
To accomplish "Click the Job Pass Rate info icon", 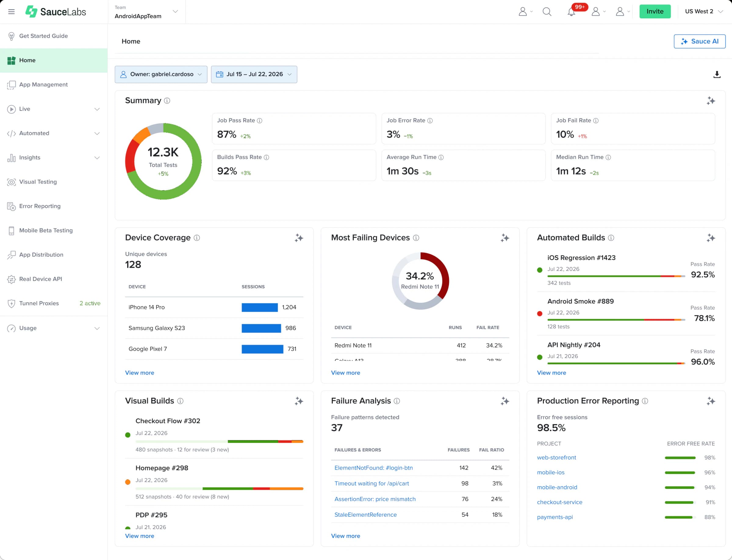I will pyautogui.click(x=259, y=121).
